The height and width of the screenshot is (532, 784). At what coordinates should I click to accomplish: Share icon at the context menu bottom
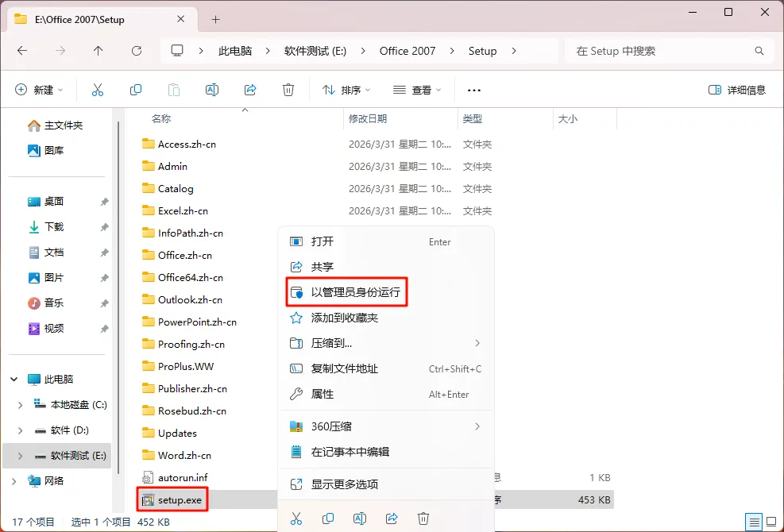coord(392,519)
